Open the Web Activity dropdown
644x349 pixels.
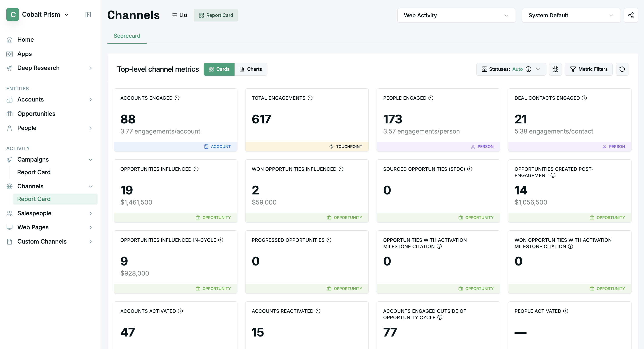tap(456, 15)
